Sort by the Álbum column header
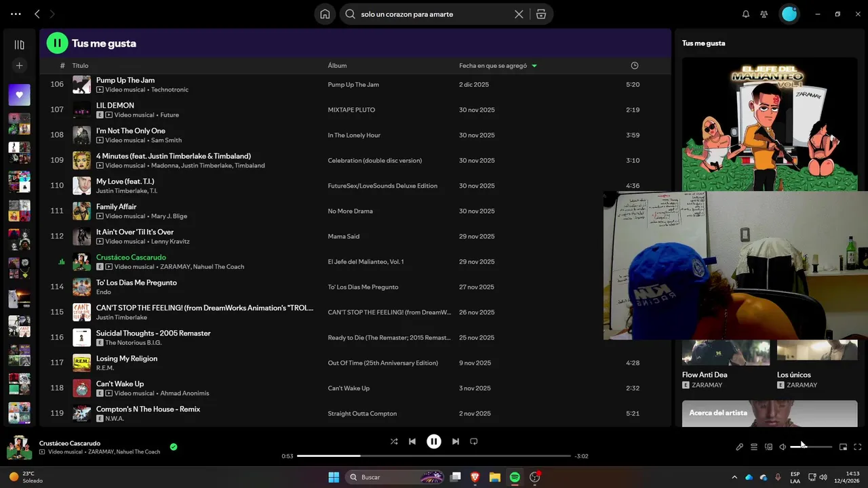 (x=337, y=66)
